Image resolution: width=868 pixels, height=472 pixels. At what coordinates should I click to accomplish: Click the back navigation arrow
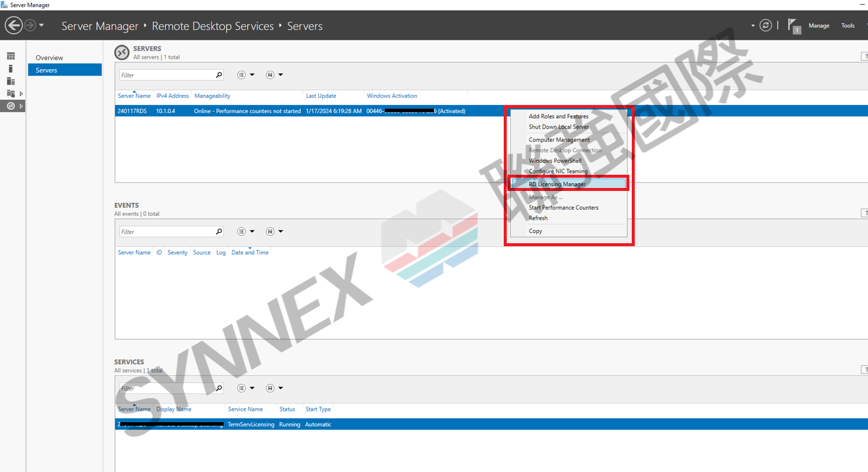click(x=13, y=25)
